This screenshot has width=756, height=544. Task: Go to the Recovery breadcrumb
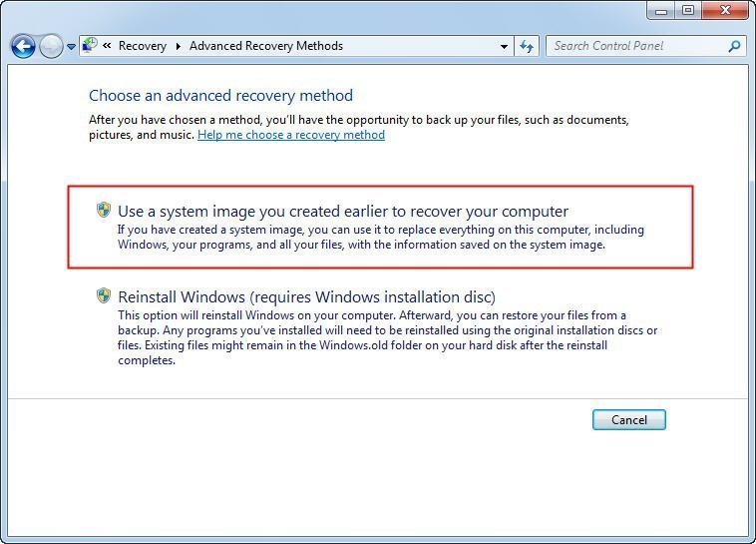pos(142,46)
